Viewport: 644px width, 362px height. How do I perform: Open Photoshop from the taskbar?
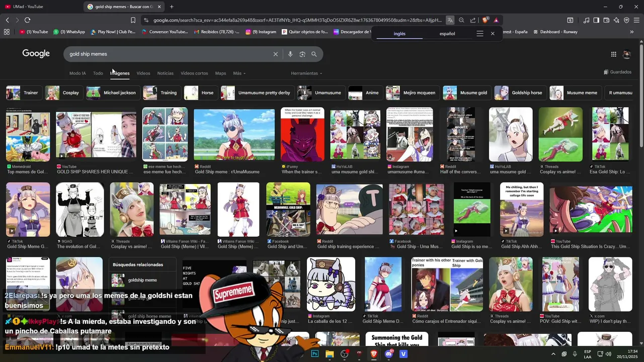(x=315, y=354)
